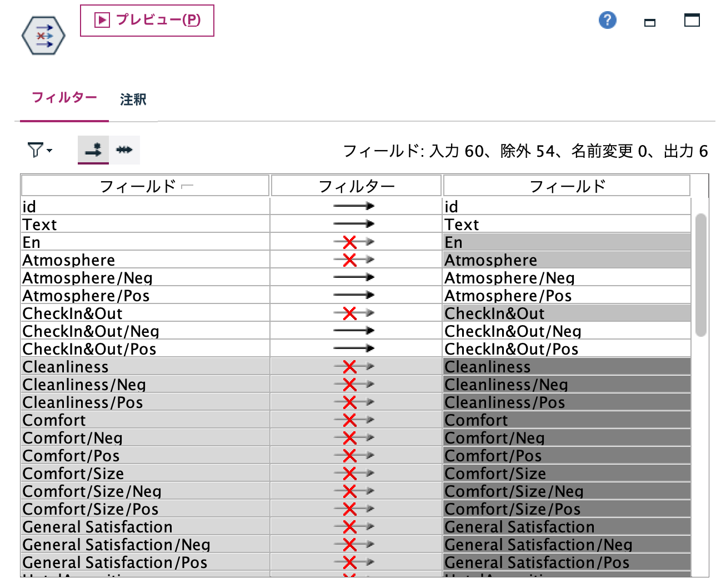Exclude the id field by clicking its arrow
Image resolution: width=721 pixels, height=588 pixels.
click(x=353, y=206)
